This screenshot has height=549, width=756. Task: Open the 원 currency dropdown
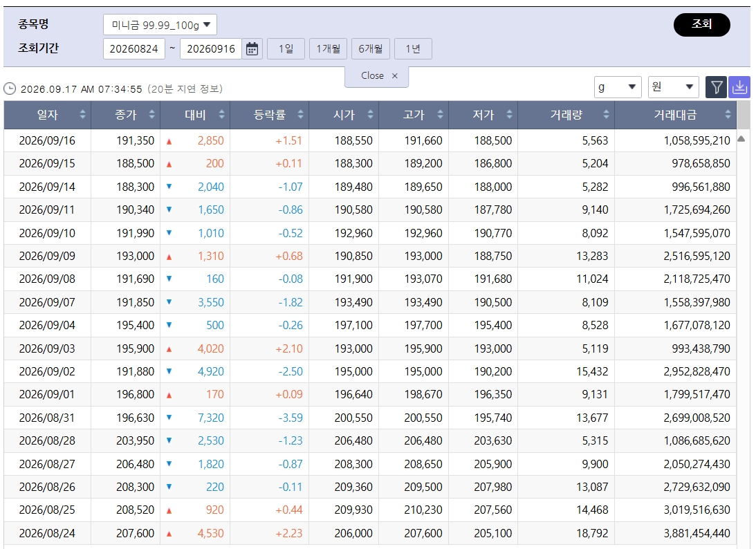pos(673,87)
